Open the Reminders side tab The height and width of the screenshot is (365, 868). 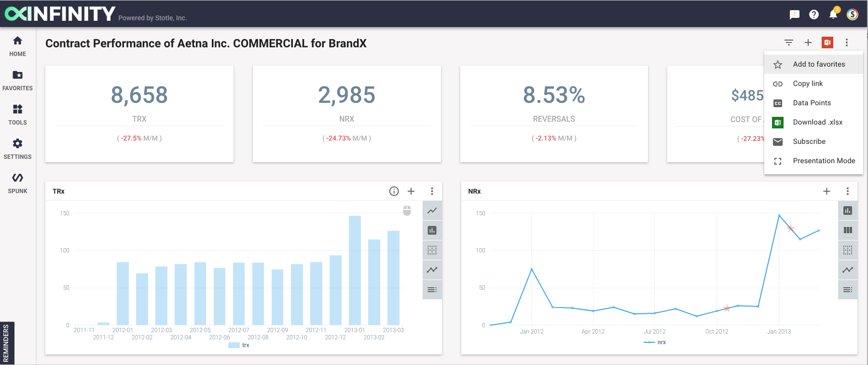[7, 343]
